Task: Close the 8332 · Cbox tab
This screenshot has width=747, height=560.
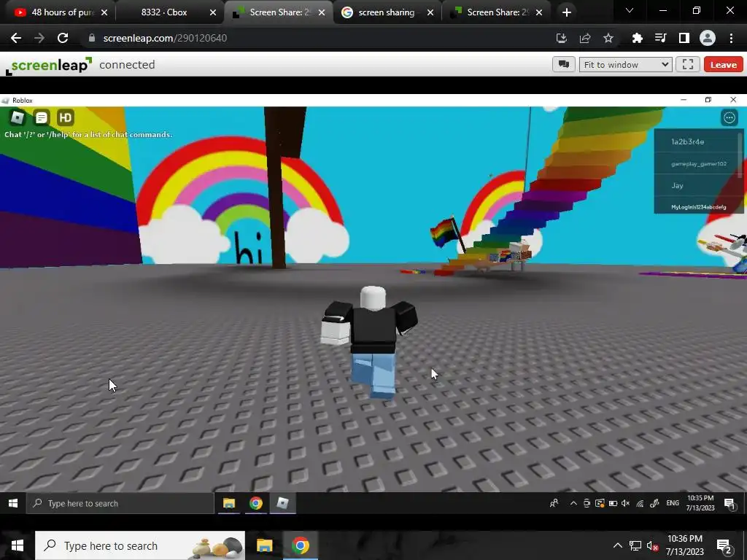Action: [x=213, y=12]
